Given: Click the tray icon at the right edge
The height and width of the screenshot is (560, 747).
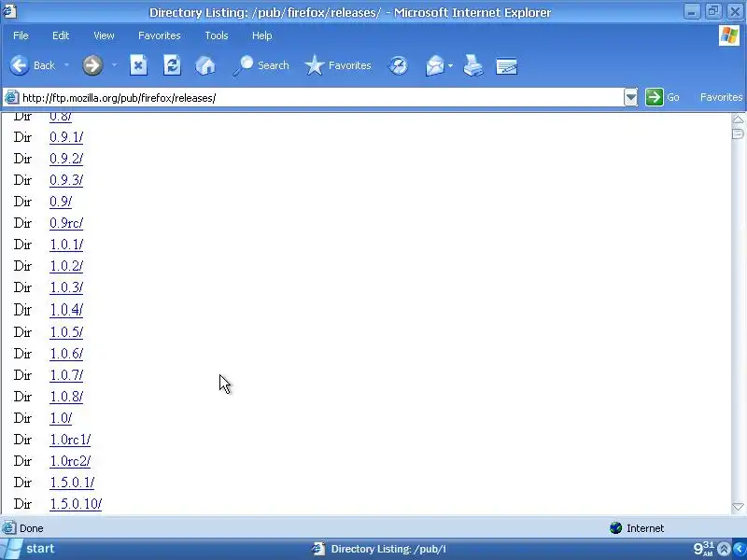Looking at the screenshot, I should (740, 549).
